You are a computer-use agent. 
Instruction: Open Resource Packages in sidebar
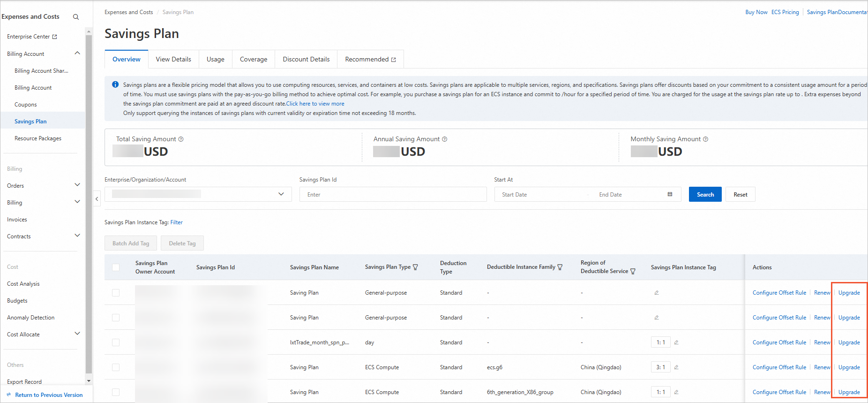38,138
